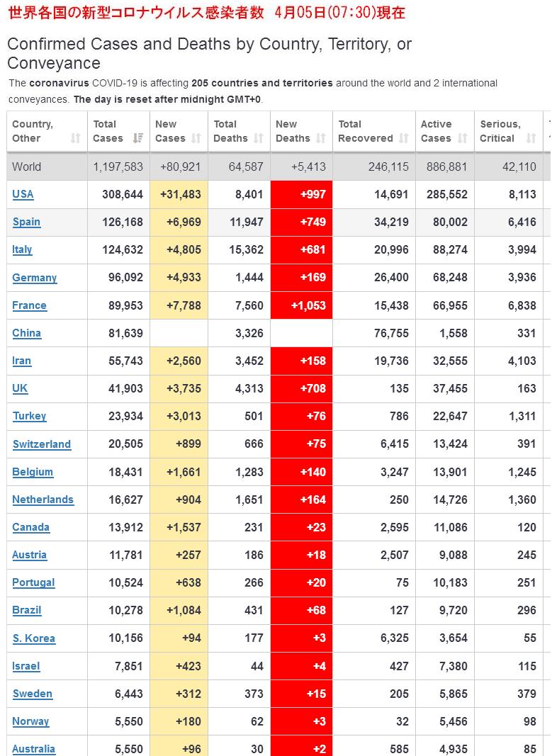This screenshot has height=756, width=552.
Task: Sort by Serious, Critical column icon
Action: point(531,138)
